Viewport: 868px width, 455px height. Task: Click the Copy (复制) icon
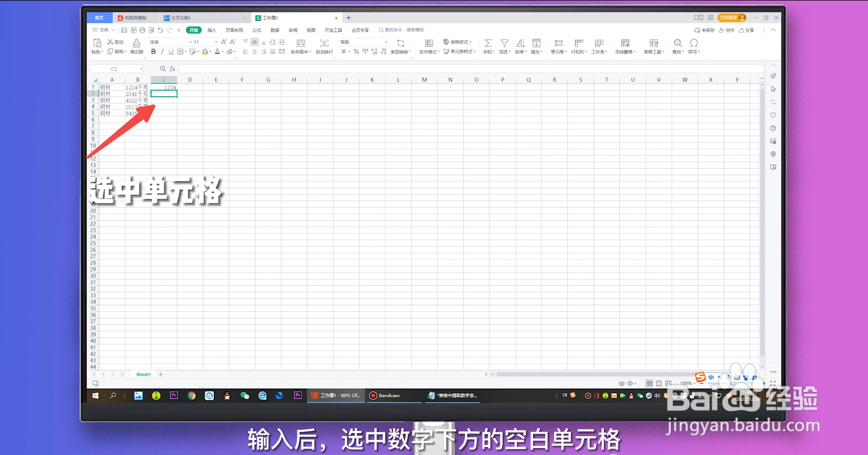click(x=110, y=51)
